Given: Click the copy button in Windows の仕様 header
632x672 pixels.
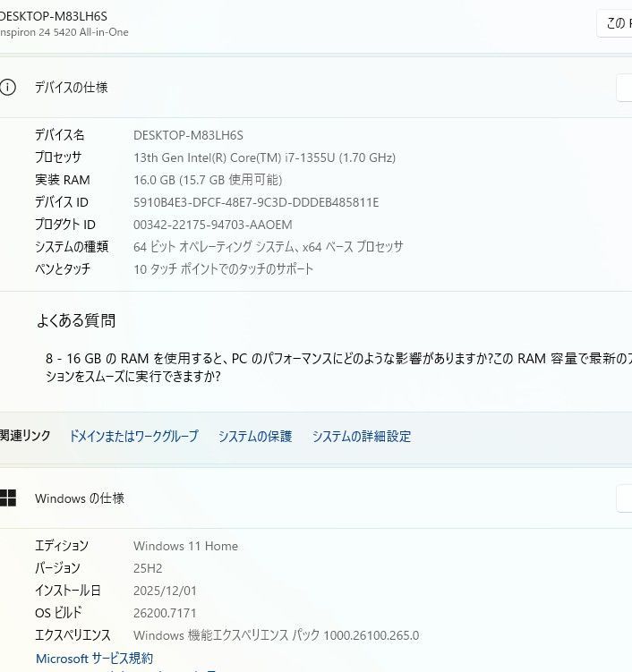Looking at the screenshot, I should [x=624, y=498].
